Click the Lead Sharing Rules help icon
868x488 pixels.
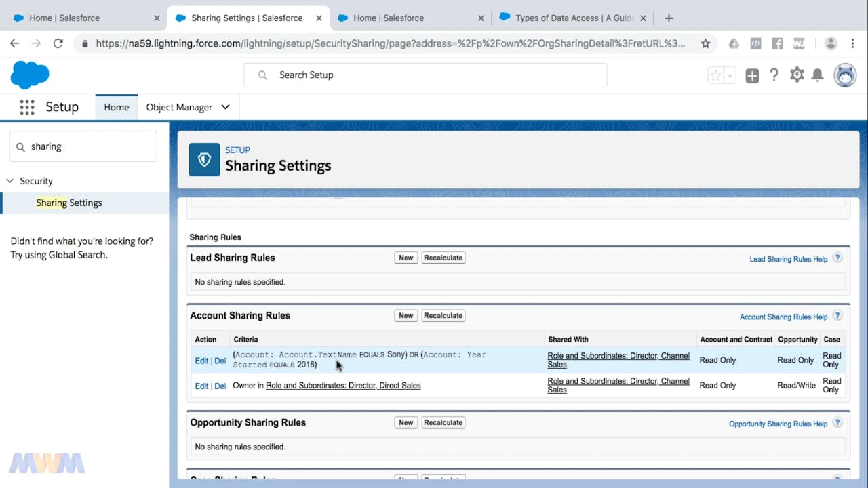(x=837, y=258)
